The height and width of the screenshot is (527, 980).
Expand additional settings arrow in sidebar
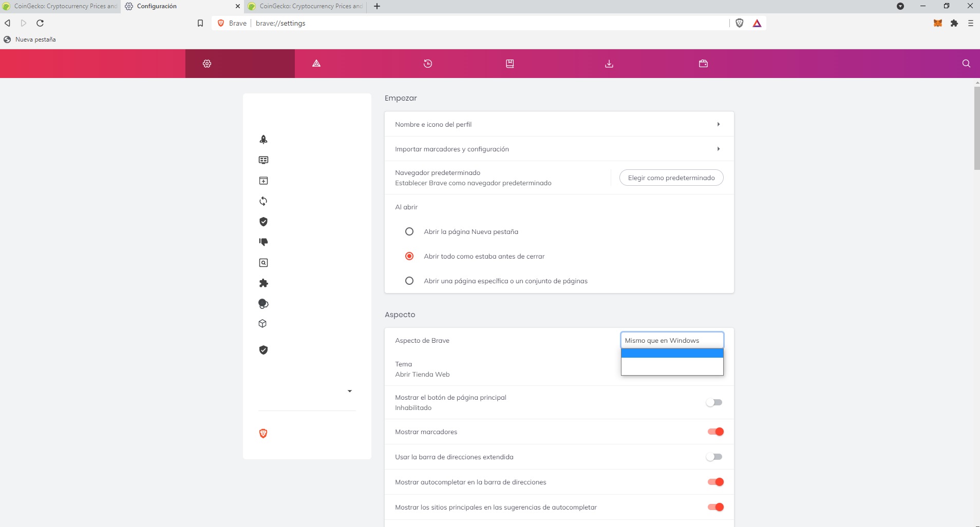click(350, 391)
